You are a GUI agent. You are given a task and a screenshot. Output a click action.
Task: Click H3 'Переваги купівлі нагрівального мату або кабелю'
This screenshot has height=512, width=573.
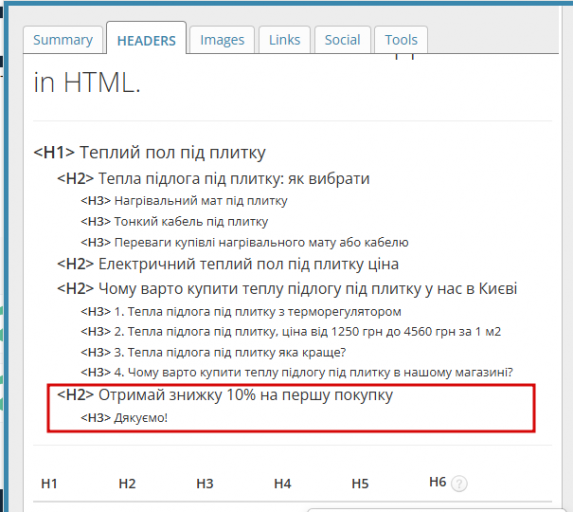(244, 242)
